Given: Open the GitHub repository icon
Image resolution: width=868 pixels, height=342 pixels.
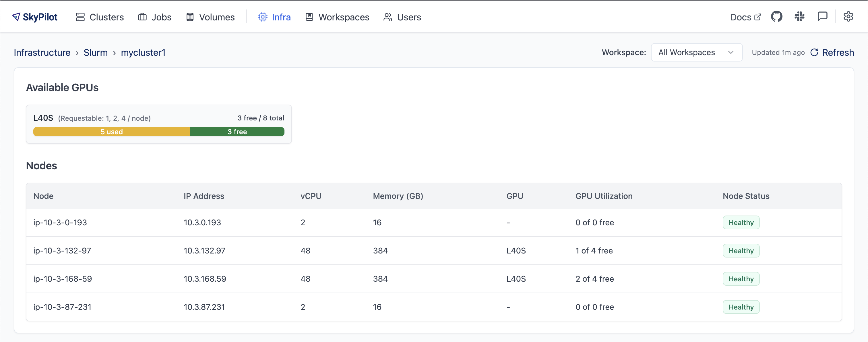Looking at the screenshot, I should click(x=776, y=17).
